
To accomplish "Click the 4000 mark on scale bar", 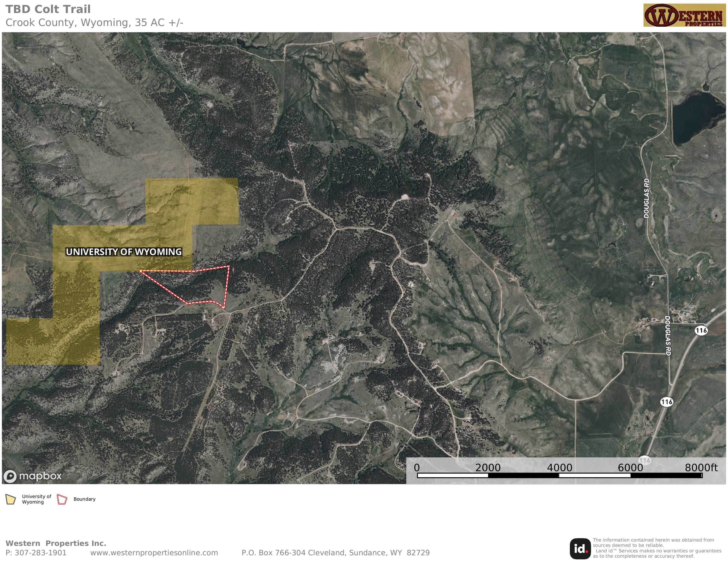I will click(559, 468).
